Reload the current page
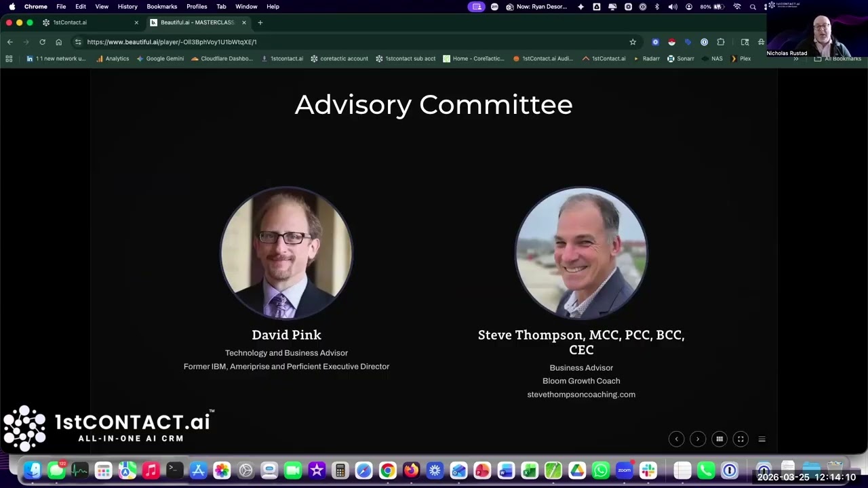 click(42, 42)
